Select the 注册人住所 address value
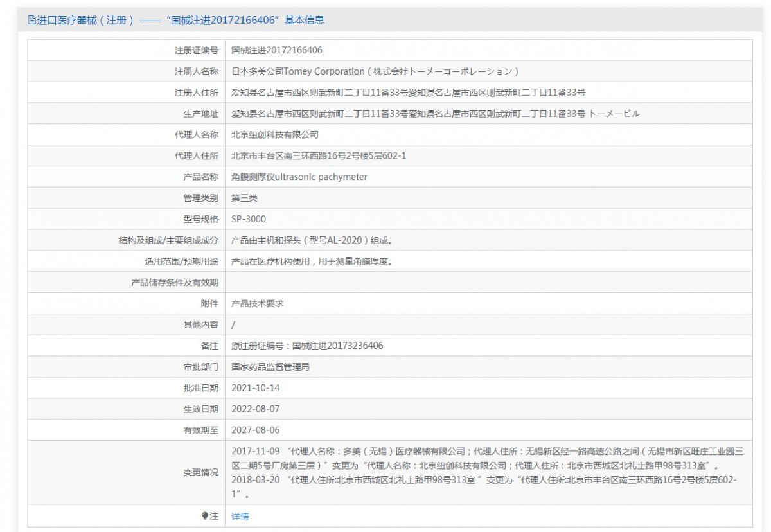The image size is (771, 532). tap(408, 93)
